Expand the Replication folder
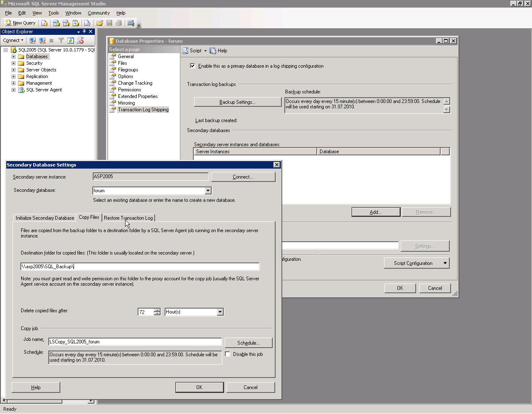 [x=13, y=76]
